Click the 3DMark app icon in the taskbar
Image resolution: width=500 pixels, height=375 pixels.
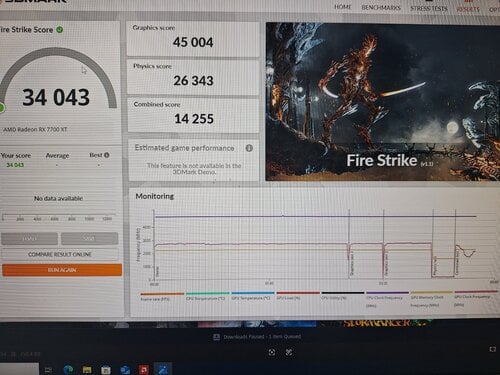pyautogui.click(x=163, y=369)
